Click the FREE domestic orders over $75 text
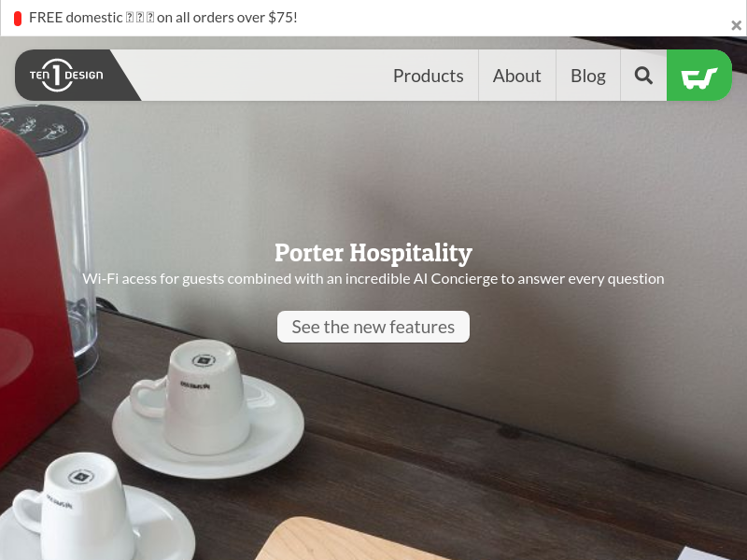This screenshot has width=747, height=560. click(162, 18)
